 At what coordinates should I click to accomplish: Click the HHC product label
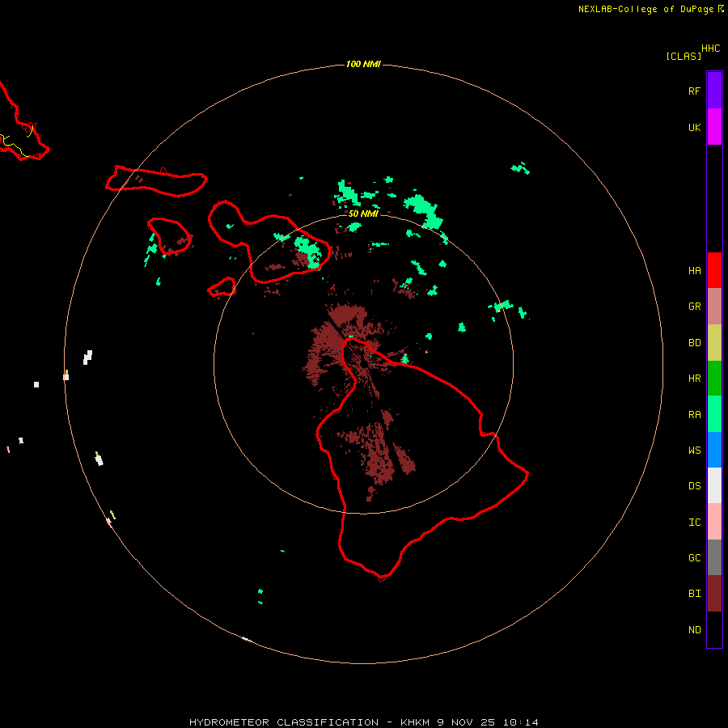711,49
